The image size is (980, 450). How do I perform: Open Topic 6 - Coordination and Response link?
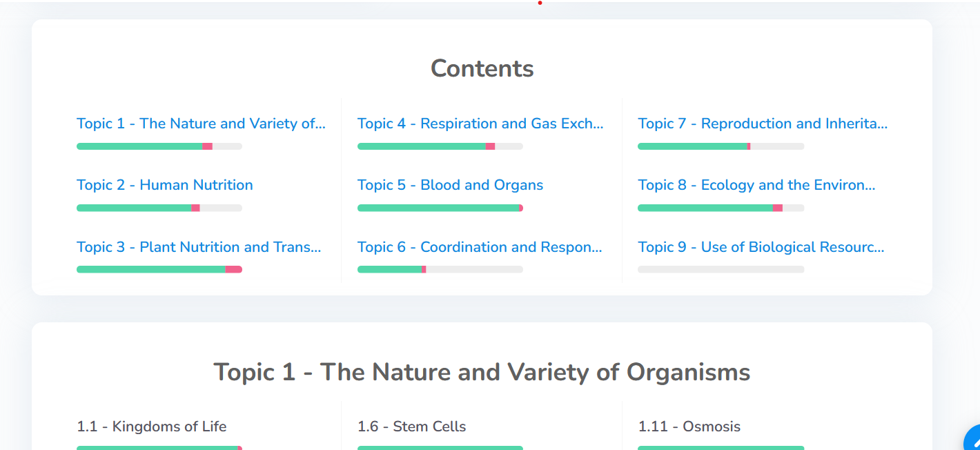coord(480,247)
